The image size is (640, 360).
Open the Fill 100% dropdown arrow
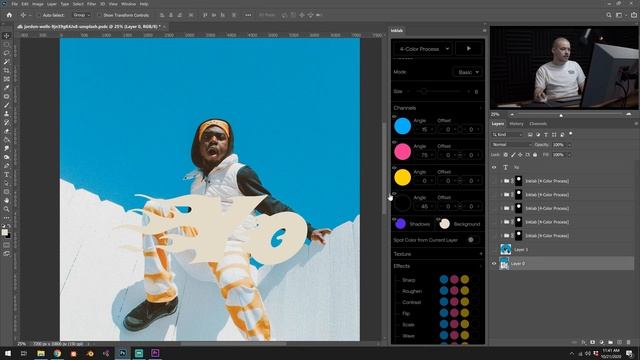tap(569, 155)
